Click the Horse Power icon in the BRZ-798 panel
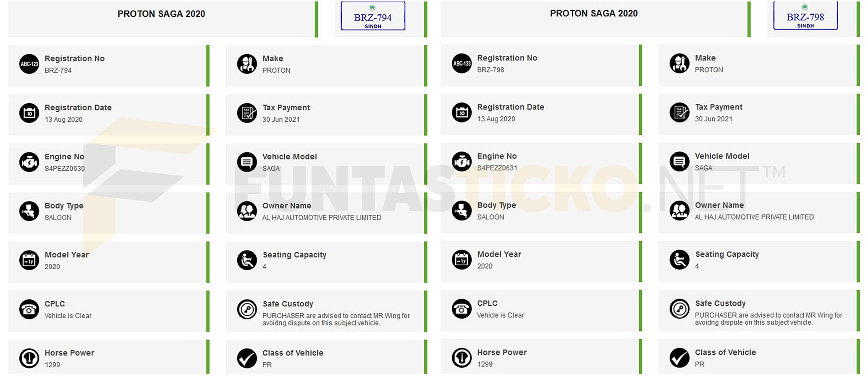 point(462,358)
